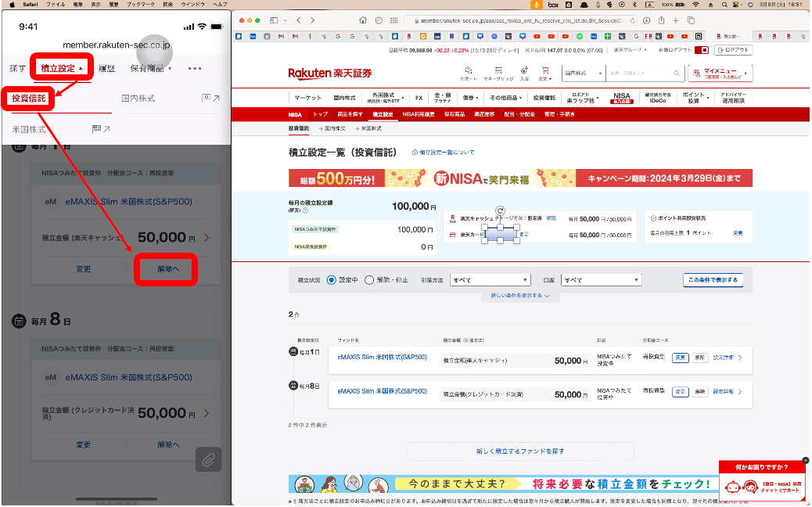The width and height of the screenshot is (812, 507).
Task: Open 履歴 in the mobile view's top navigation
Action: pyautogui.click(x=106, y=68)
